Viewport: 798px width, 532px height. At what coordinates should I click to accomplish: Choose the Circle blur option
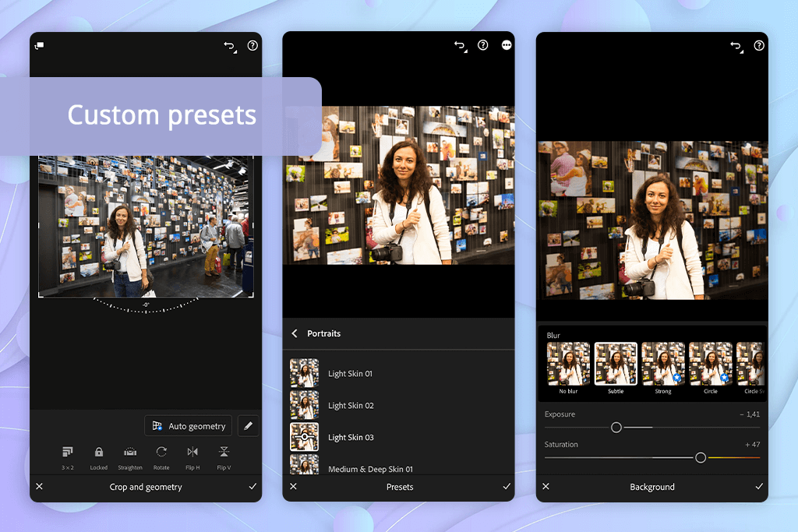click(x=711, y=368)
